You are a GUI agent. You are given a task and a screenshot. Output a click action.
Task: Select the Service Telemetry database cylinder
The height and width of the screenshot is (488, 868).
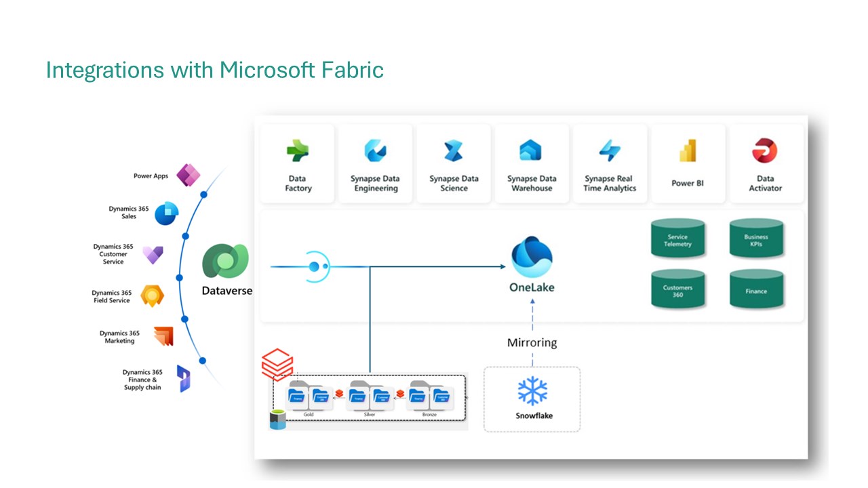click(x=677, y=239)
